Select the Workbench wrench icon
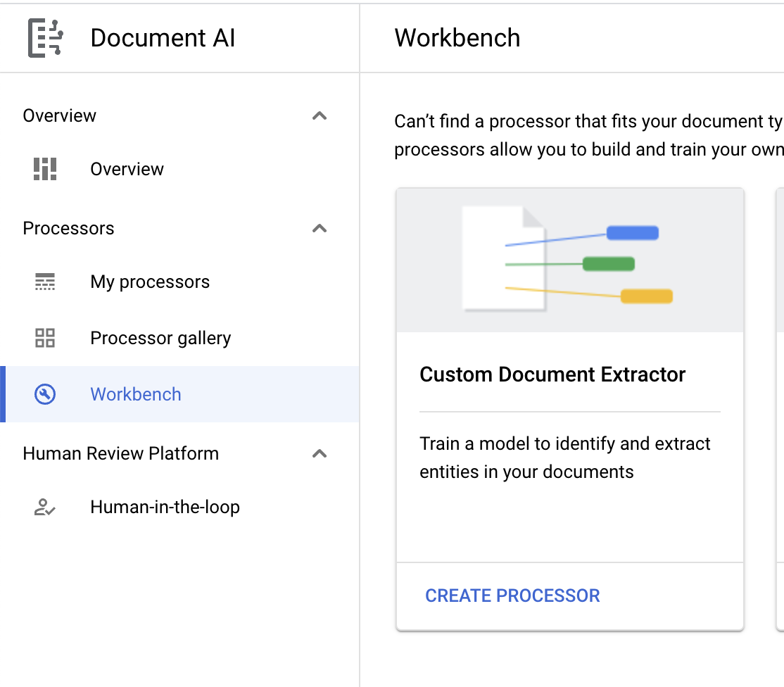Screen dimensions: 784x687 (44, 394)
